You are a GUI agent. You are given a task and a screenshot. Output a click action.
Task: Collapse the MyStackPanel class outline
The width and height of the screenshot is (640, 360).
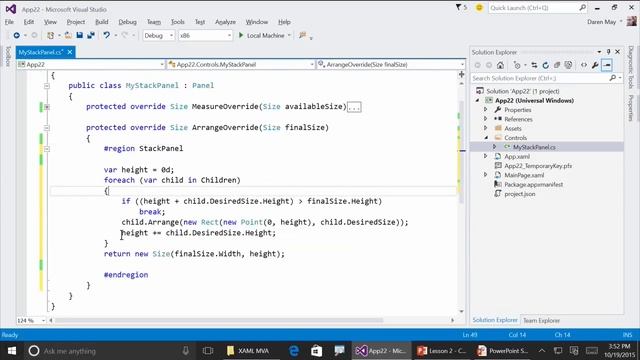tap(47, 86)
